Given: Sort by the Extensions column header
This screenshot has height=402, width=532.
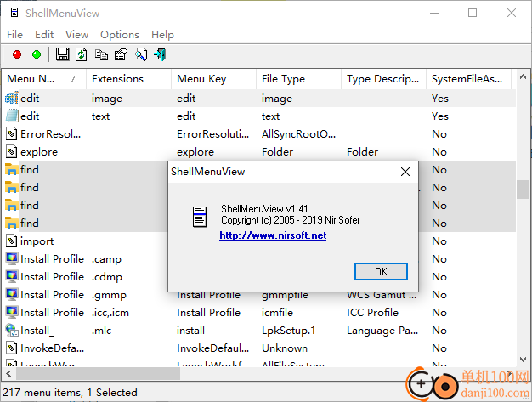Looking at the screenshot, I should coord(128,79).
